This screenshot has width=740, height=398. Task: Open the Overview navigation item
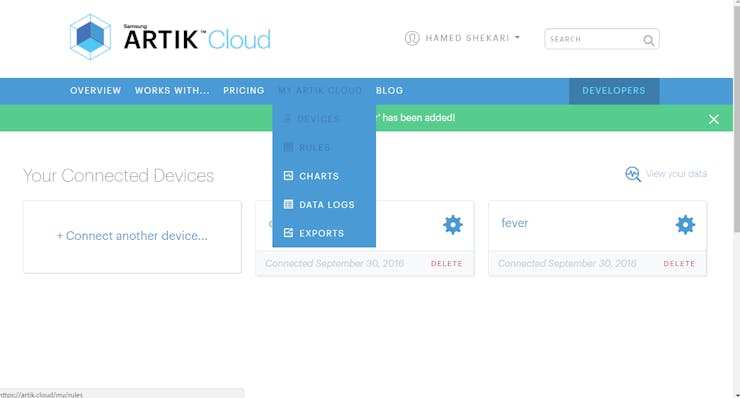[x=95, y=91]
